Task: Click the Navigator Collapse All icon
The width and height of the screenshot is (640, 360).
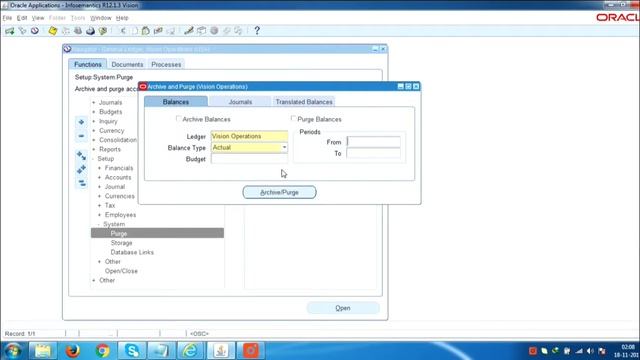Action: 81,182
